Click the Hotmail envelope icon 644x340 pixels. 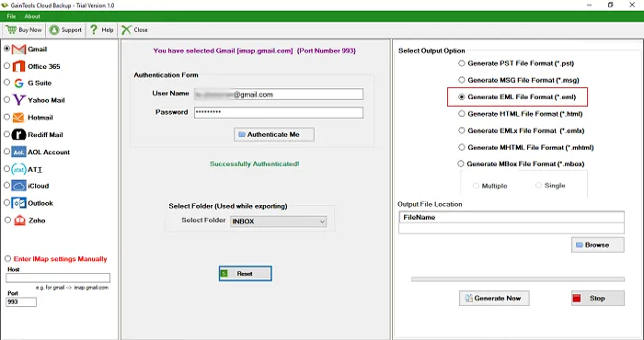[x=19, y=118]
